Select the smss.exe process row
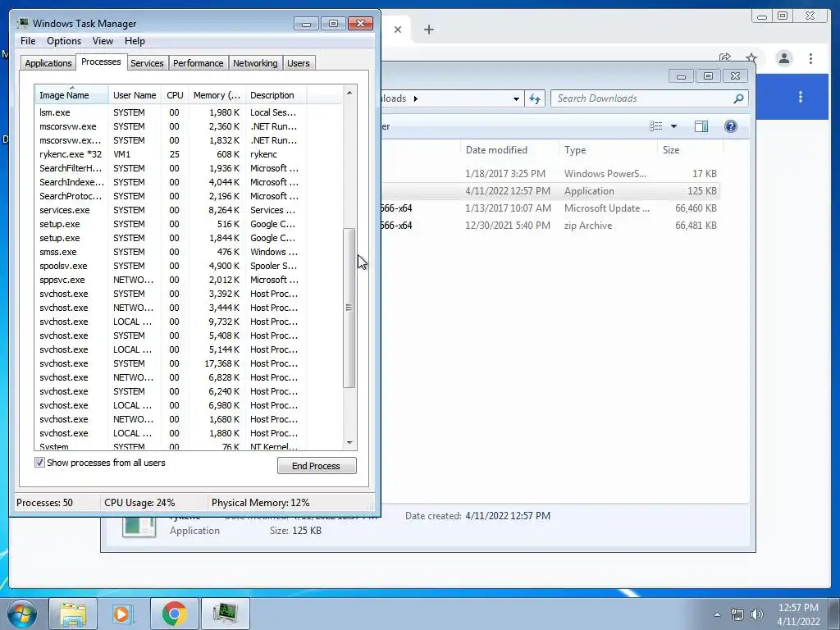The width and height of the screenshot is (840, 630). [x=188, y=252]
